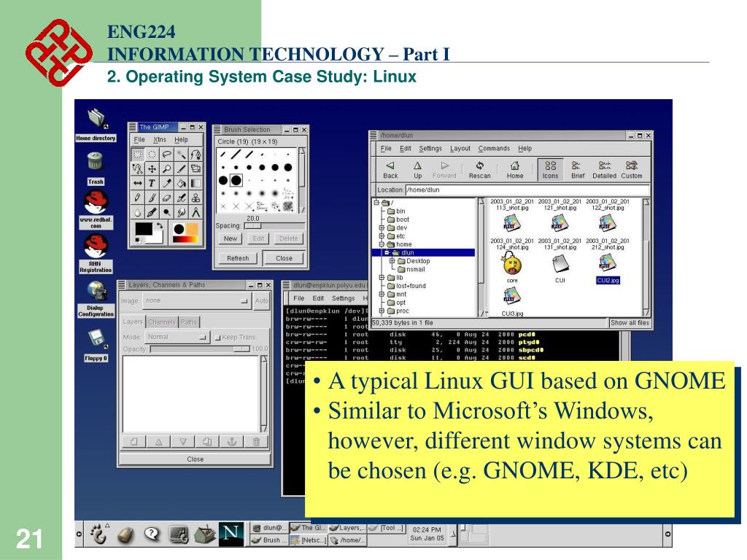Open the Dialup Configuration desktop icon
The height and width of the screenshot is (560, 747).
[96, 299]
